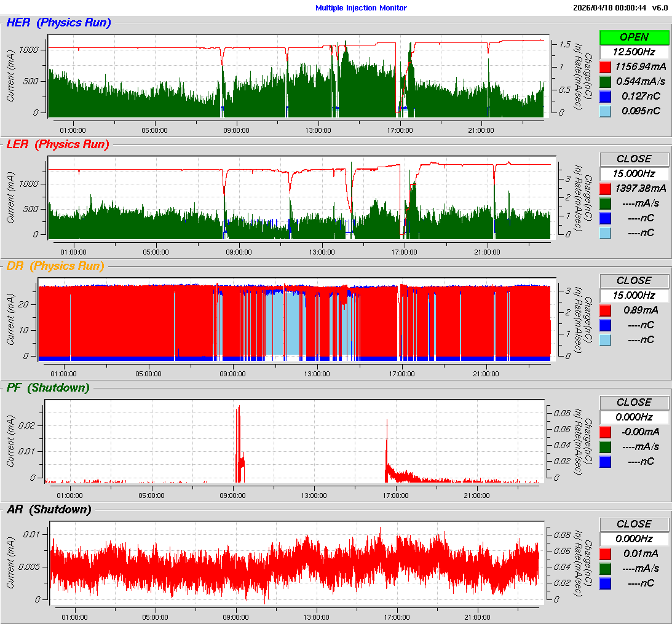Click the HER (Physics Run) panel title
The width and height of the screenshot is (672, 624).
(x=58, y=23)
